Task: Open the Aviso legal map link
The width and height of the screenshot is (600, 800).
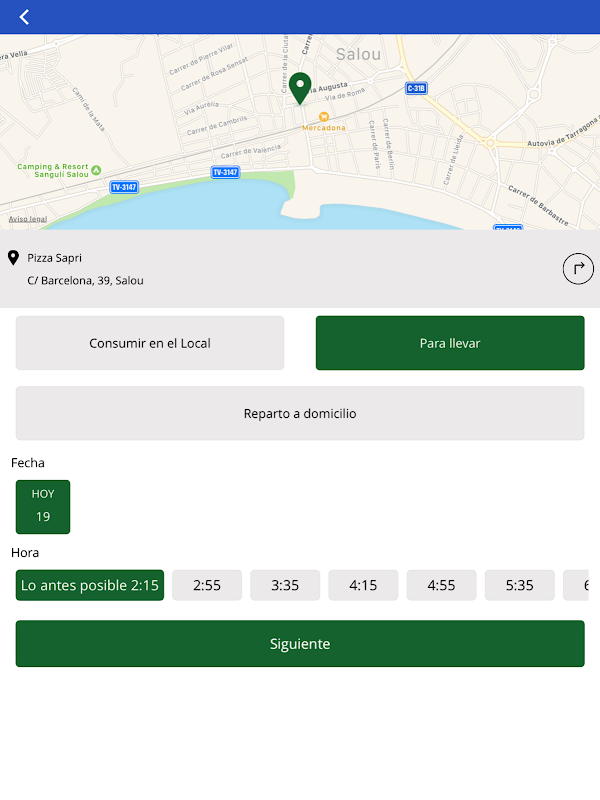Action: point(28,219)
